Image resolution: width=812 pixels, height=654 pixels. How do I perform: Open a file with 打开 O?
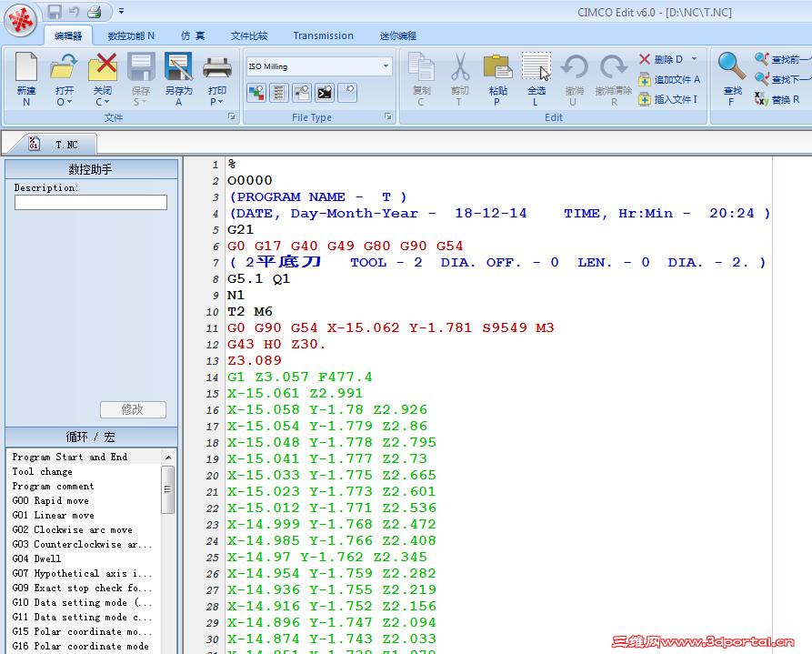[65, 79]
